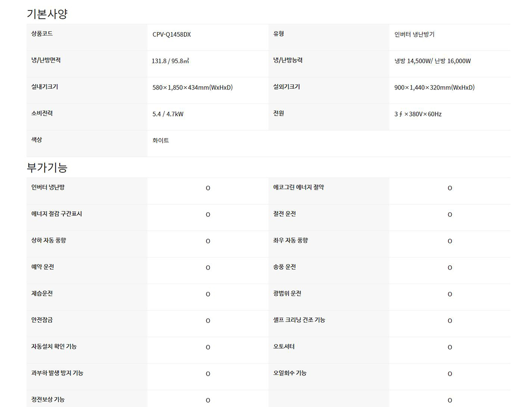Click the 인버터 냉난방 feature label
Image resolution: width=532 pixels, height=407 pixels.
pos(48,187)
